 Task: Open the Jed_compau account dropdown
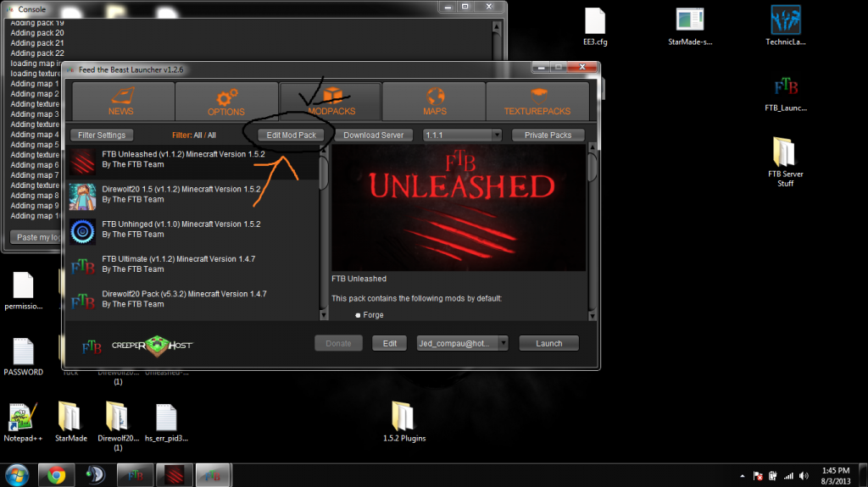pos(462,344)
